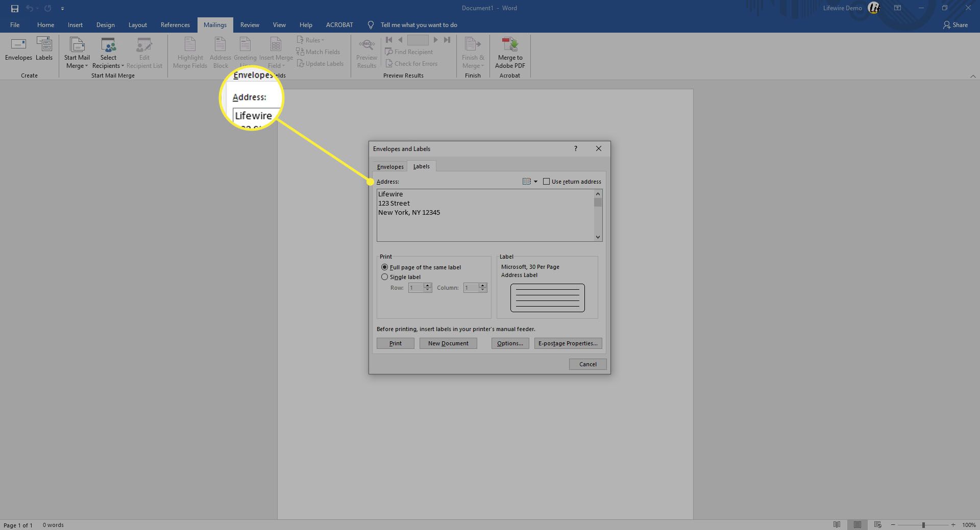The height and width of the screenshot is (530, 980).
Task: Click the New Document button
Action: pyautogui.click(x=448, y=343)
